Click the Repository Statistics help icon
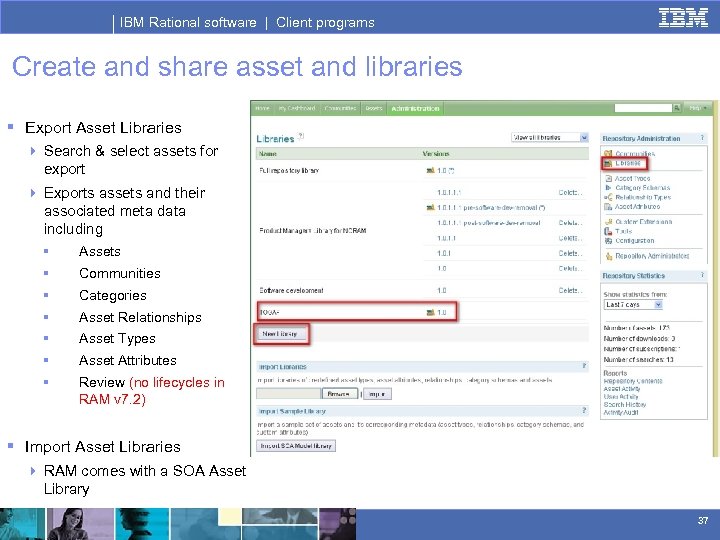720x540 pixels. 702,275
